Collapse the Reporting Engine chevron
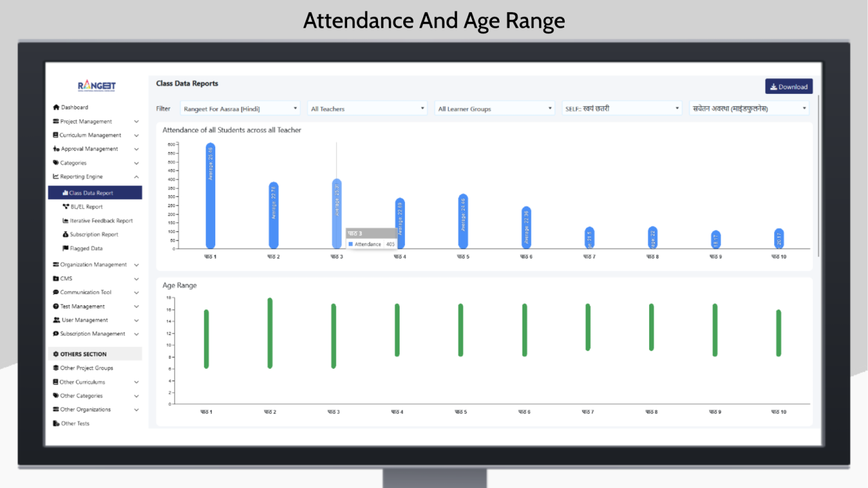The height and width of the screenshot is (488, 868). (x=136, y=177)
